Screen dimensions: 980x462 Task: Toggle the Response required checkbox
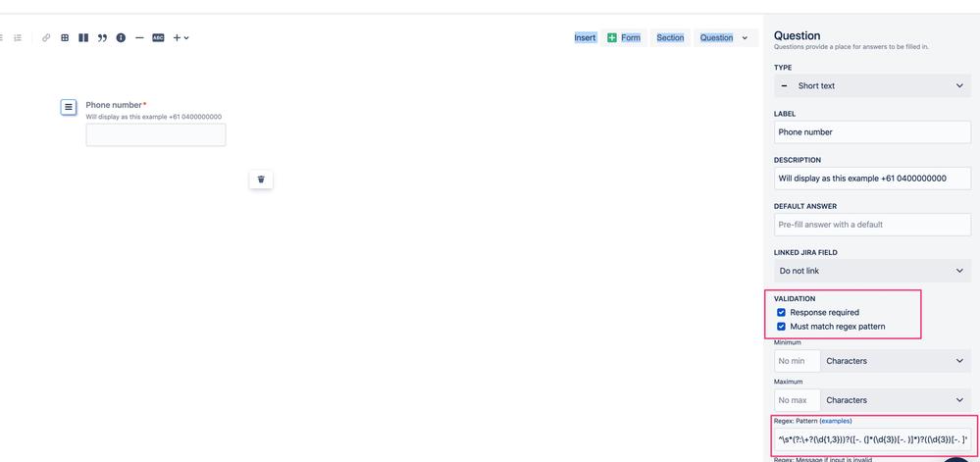point(781,312)
